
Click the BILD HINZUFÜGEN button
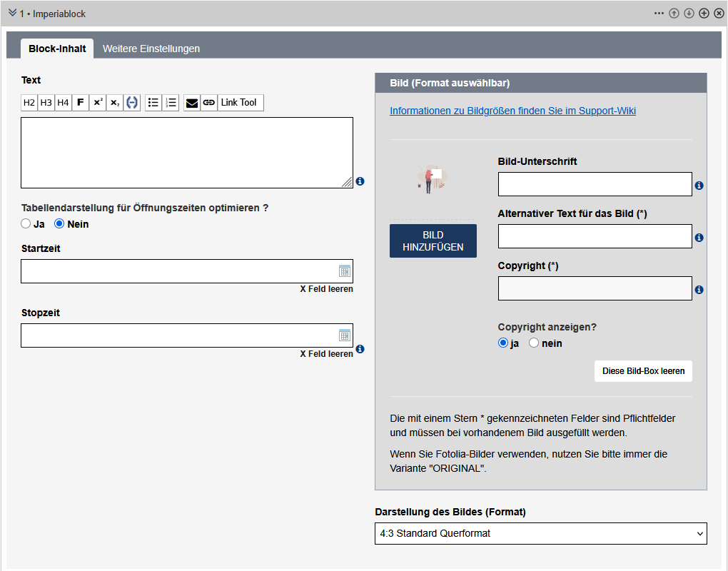(433, 241)
